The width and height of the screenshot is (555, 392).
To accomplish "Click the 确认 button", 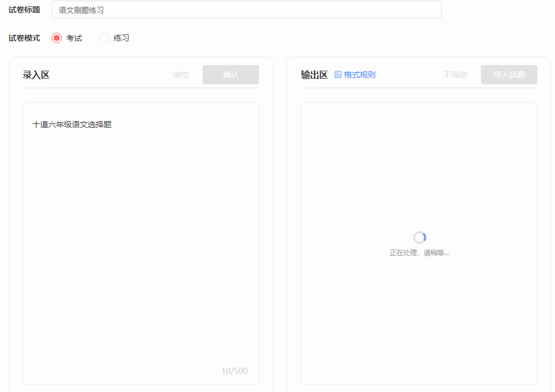I will pos(231,75).
